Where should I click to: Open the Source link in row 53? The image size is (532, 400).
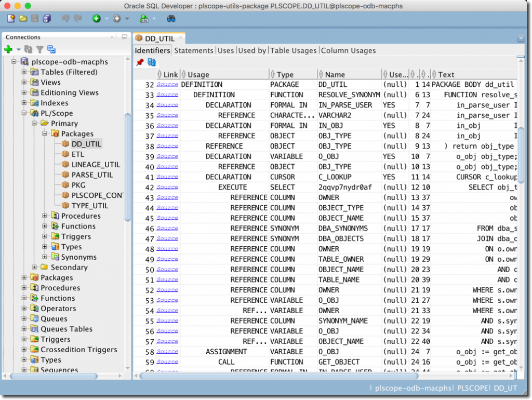(167, 300)
